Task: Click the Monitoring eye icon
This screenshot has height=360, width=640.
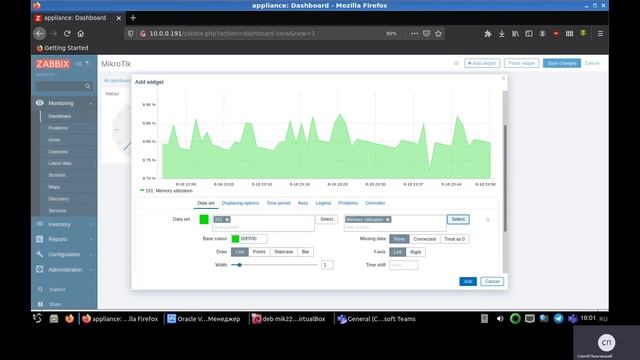Action: pyautogui.click(x=40, y=103)
